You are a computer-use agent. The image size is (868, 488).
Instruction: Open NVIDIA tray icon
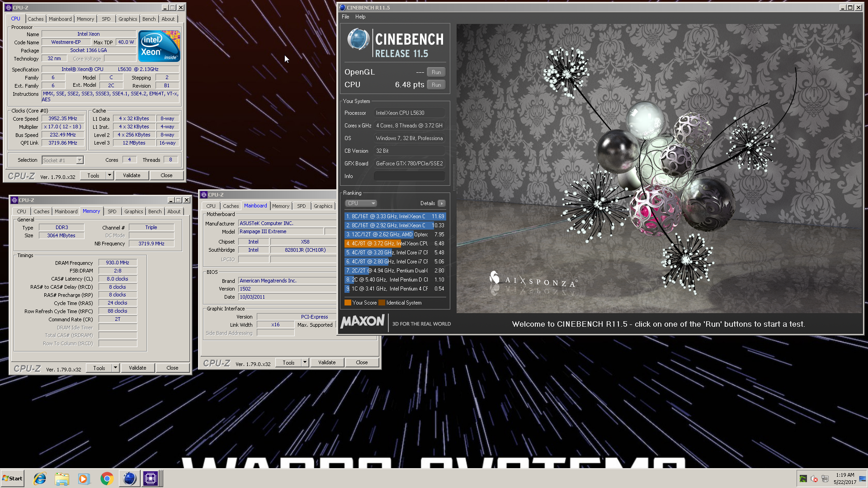(x=803, y=479)
